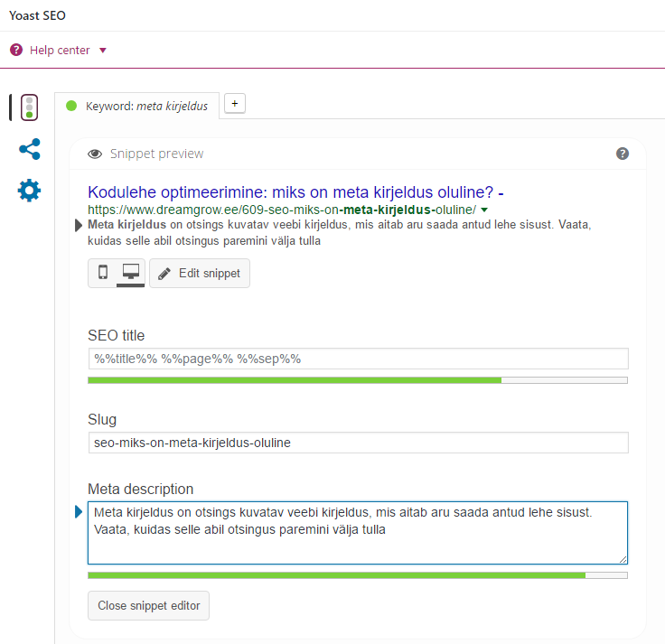665x644 pixels.
Task: Click the caret beside the meta description preview
Action: 79,225
